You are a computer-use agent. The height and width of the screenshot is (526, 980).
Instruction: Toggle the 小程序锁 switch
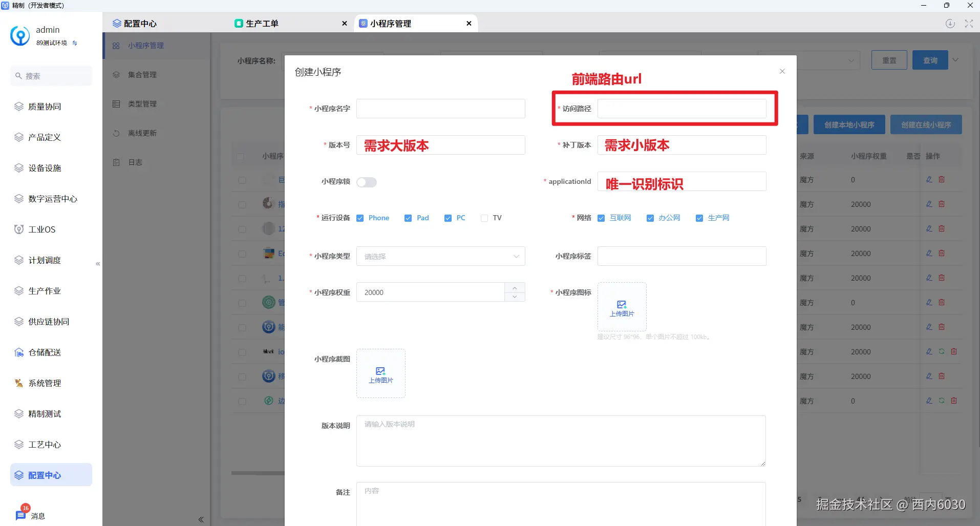[367, 182]
